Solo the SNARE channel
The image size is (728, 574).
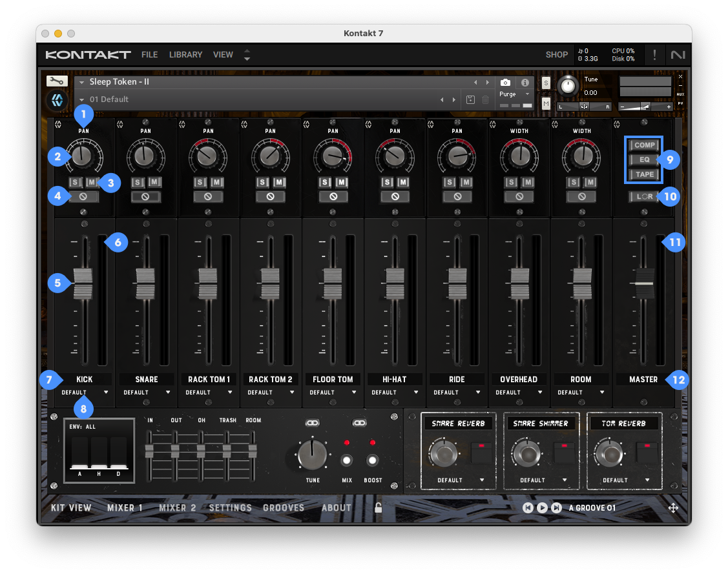[138, 183]
